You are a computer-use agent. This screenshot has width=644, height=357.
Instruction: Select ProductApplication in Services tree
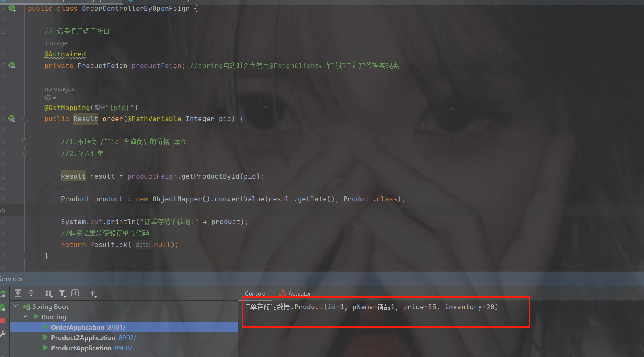[x=123, y=348]
